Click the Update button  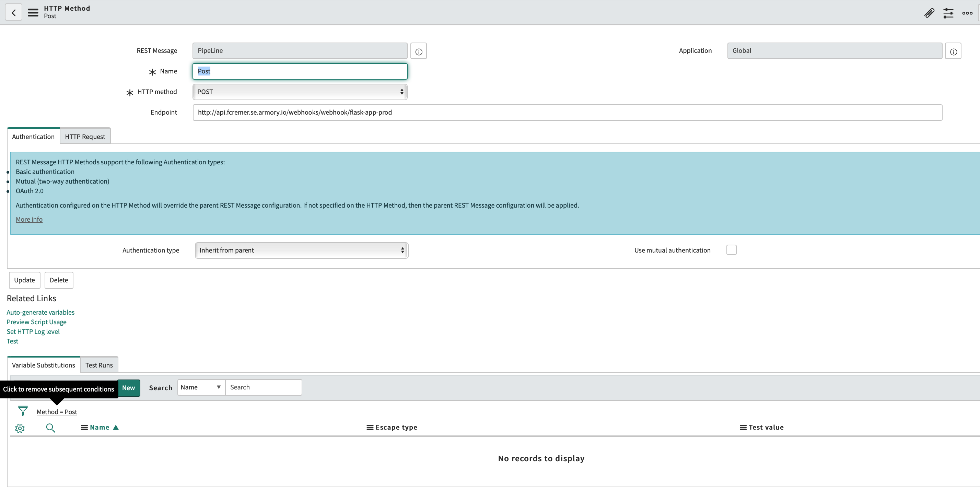pos(24,280)
